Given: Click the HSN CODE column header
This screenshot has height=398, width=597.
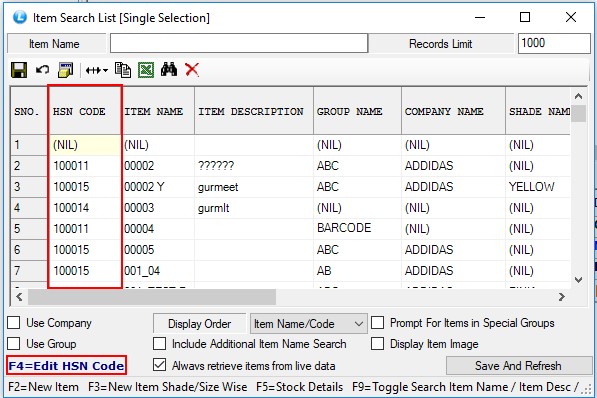Looking at the screenshot, I should coord(85,111).
